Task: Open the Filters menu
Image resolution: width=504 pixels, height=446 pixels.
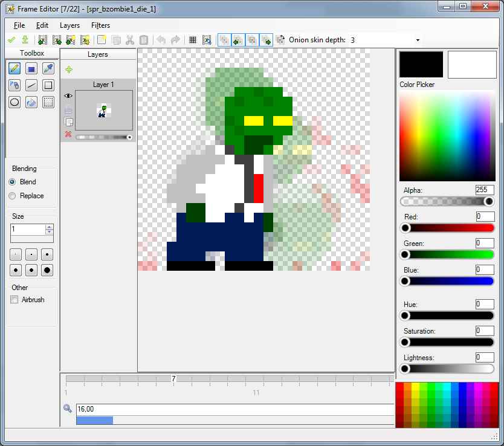Action: pos(100,25)
